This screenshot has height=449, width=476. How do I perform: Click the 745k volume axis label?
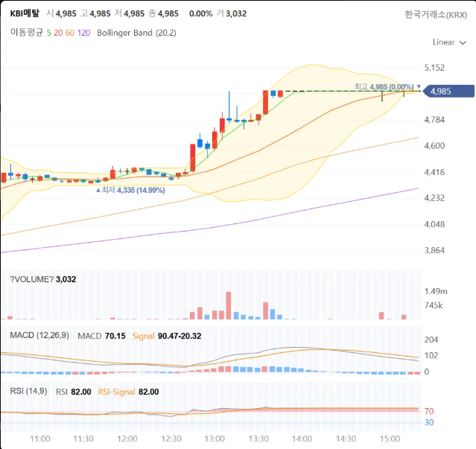click(434, 305)
